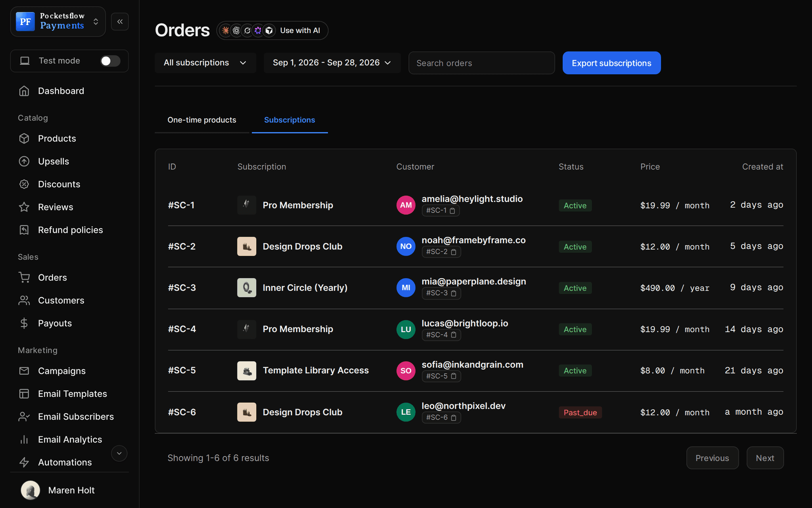This screenshot has width=812, height=508.
Task: Copy customer ID #SC-1 via clipboard icon
Action: (x=452, y=211)
